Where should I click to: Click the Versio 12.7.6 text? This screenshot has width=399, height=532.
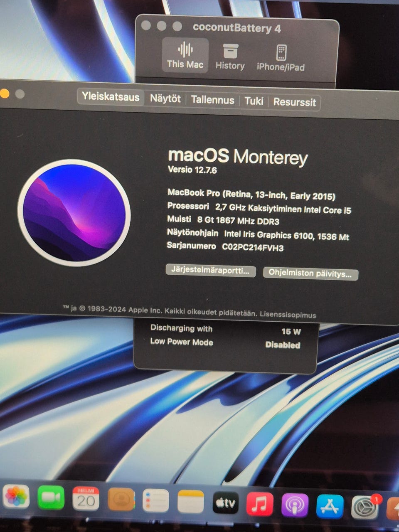[192, 170]
